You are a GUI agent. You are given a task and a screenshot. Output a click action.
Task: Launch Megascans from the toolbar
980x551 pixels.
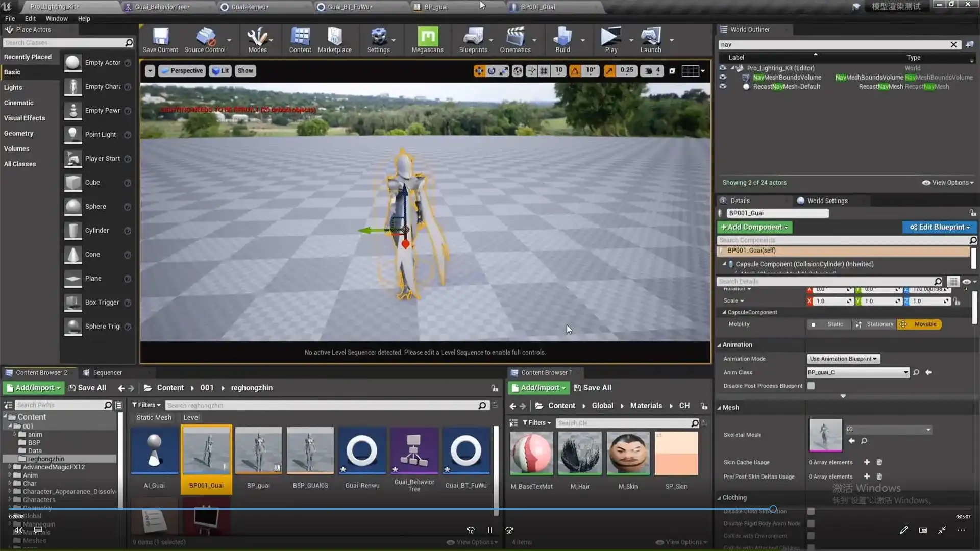[427, 40]
